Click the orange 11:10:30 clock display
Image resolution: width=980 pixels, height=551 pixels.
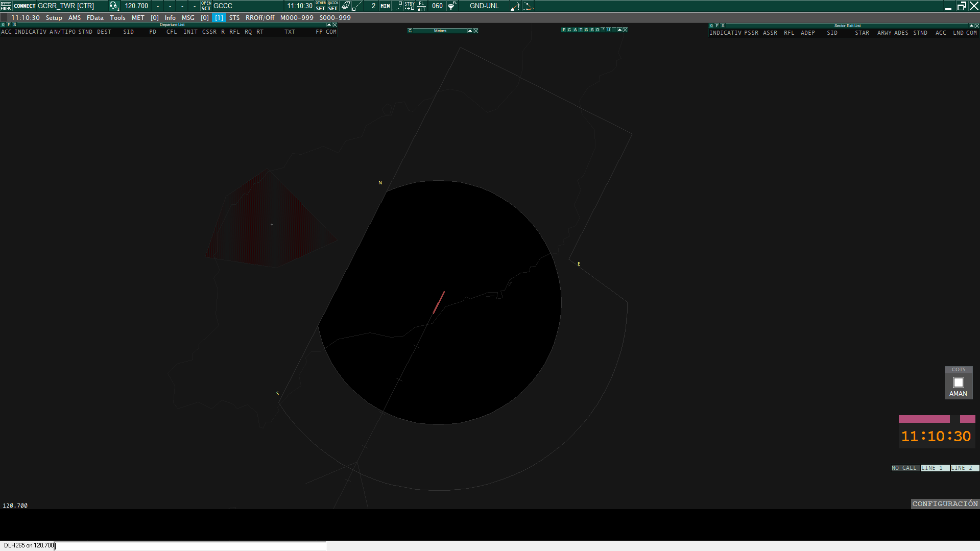coord(936,437)
